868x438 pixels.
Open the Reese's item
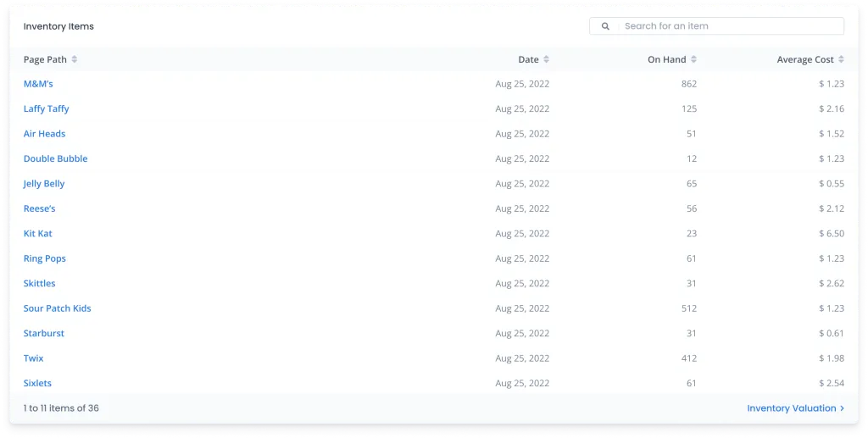coord(39,208)
